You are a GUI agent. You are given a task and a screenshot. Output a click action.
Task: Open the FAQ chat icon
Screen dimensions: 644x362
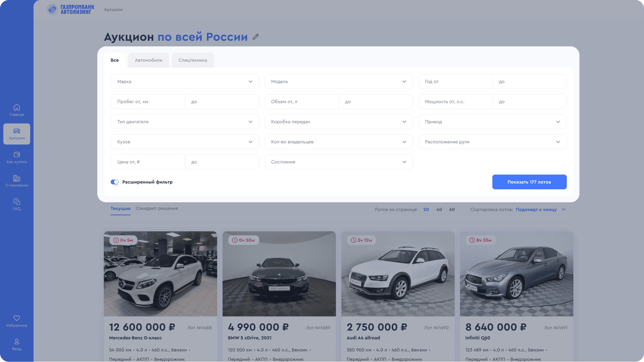click(17, 201)
